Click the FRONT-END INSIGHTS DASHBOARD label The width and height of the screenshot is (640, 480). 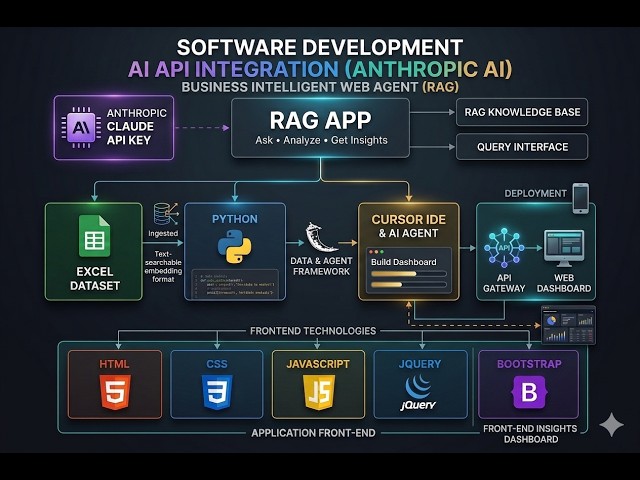(x=530, y=434)
